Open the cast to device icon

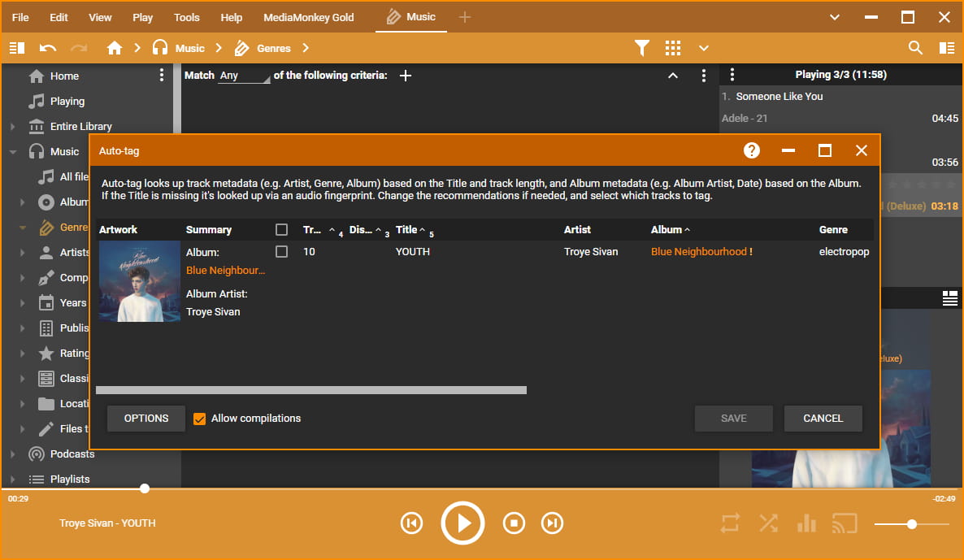(x=845, y=523)
